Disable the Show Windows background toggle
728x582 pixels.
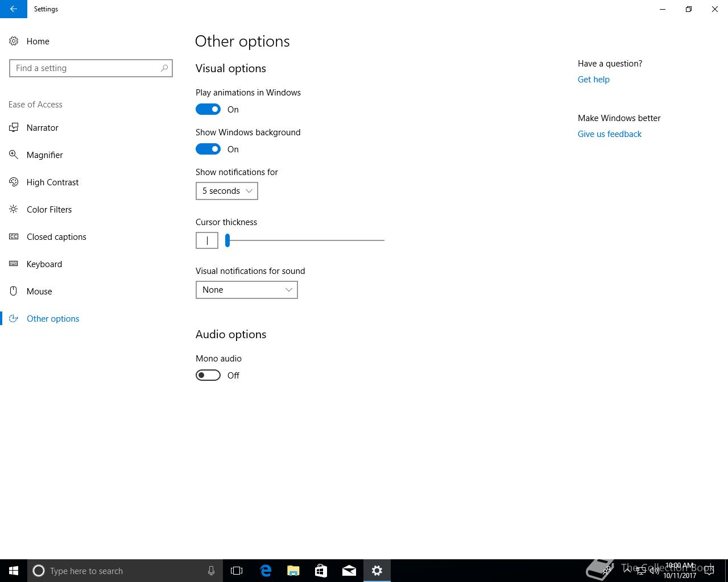(x=208, y=149)
